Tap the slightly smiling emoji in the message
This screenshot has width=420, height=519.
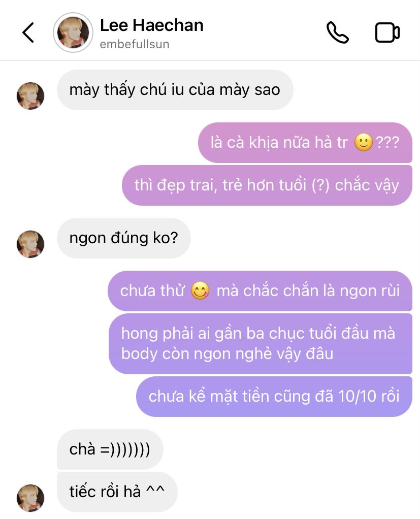point(364,143)
